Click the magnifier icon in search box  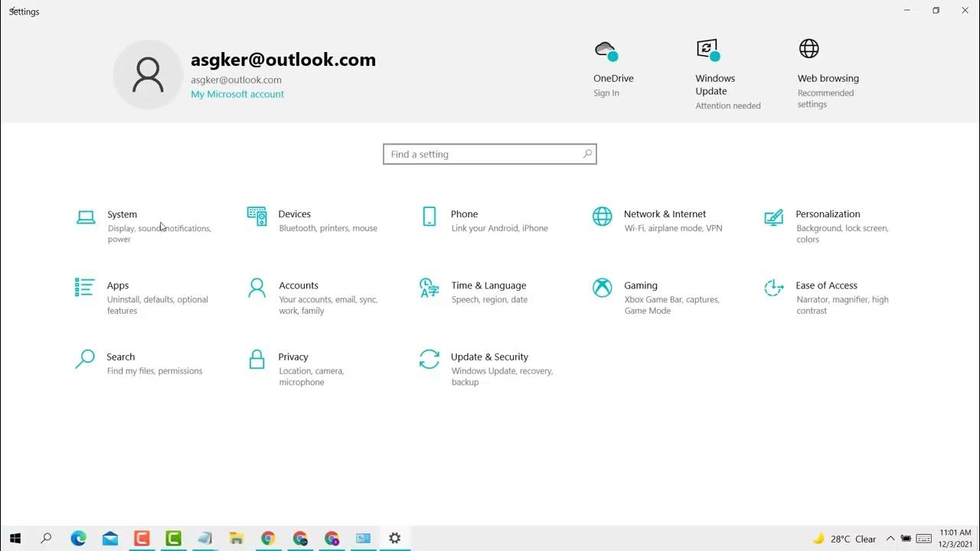[x=587, y=154]
